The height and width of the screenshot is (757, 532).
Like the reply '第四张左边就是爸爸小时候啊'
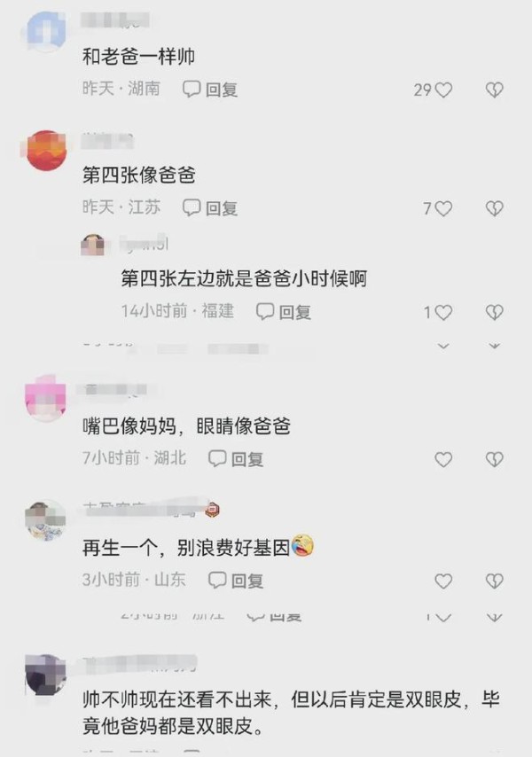443,312
